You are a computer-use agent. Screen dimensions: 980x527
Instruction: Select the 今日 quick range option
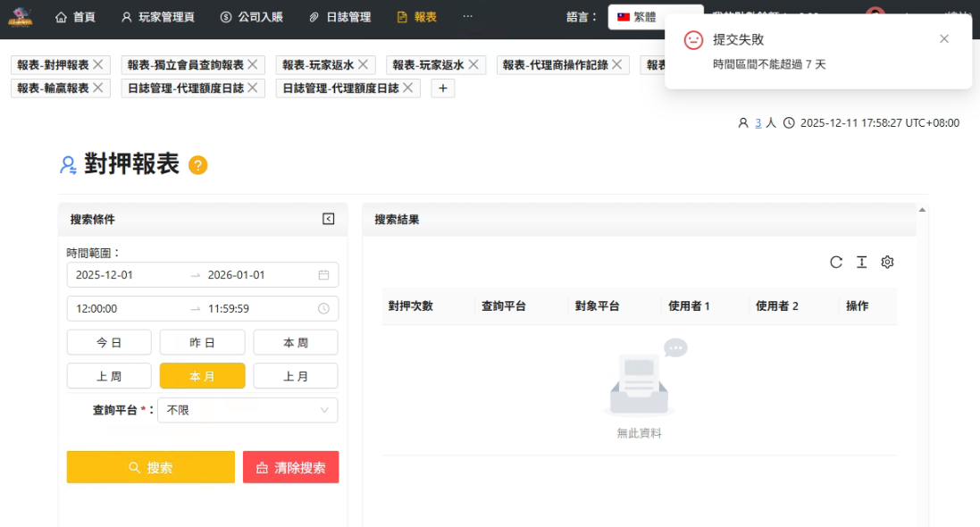[x=109, y=342]
